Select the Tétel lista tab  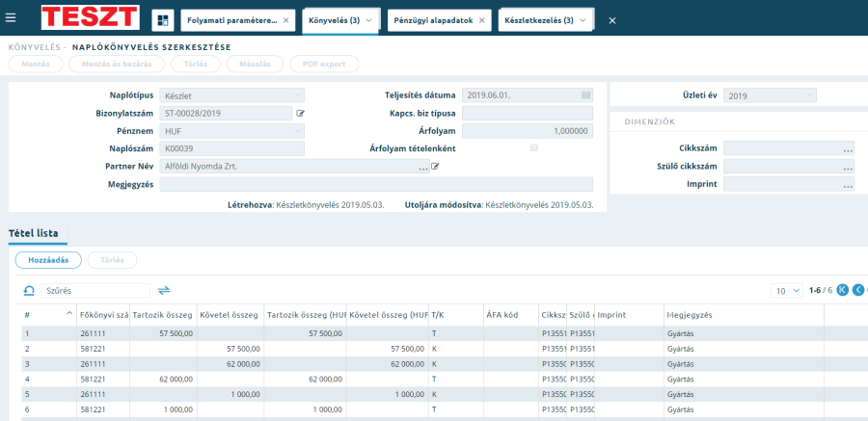coord(33,233)
